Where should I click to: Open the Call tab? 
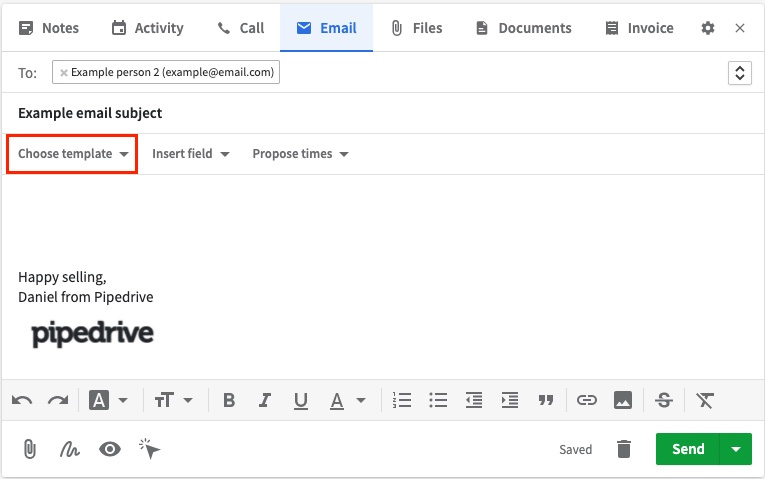pos(241,28)
